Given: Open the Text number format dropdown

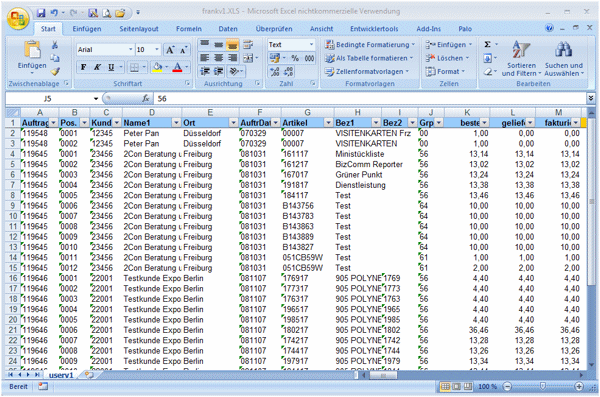Looking at the screenshot, I should (x=311, y=45).
